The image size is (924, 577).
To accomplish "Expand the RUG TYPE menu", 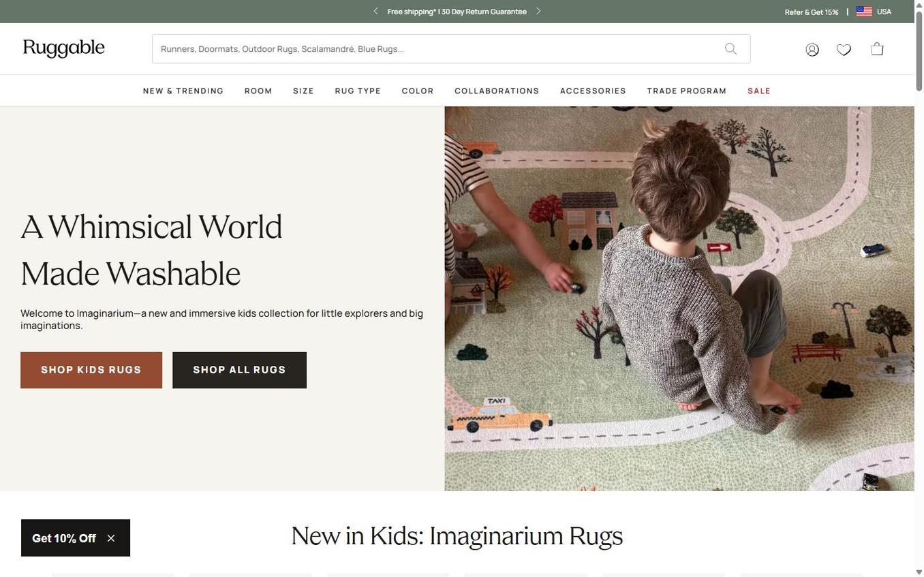I will (x=358, y=89).
